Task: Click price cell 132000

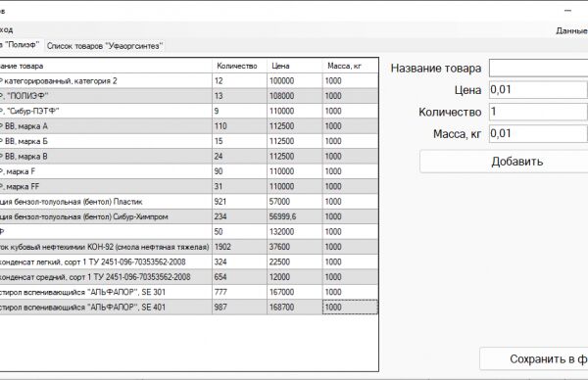Action: click(x=294, y=231)
